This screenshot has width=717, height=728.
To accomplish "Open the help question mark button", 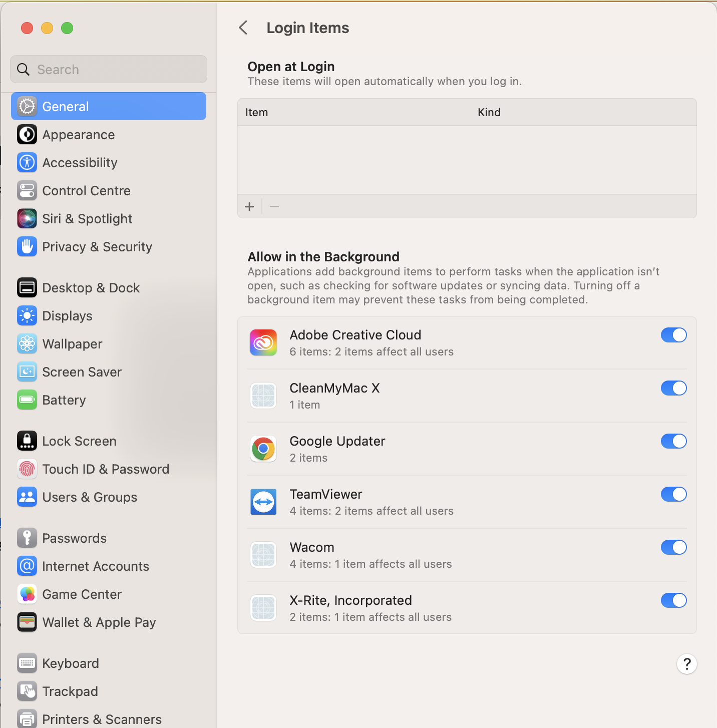I will click(x=686, y=663).
